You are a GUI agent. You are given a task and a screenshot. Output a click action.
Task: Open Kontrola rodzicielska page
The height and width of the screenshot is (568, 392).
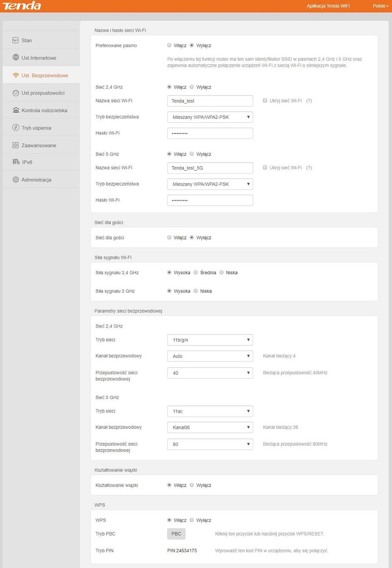coord(41,110)
